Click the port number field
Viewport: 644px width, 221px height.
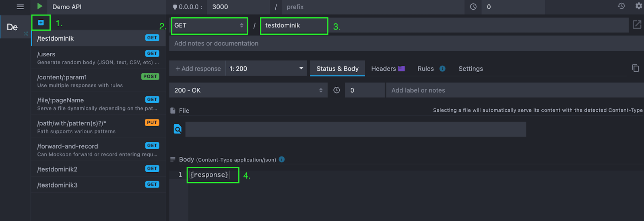coord(238,7)
